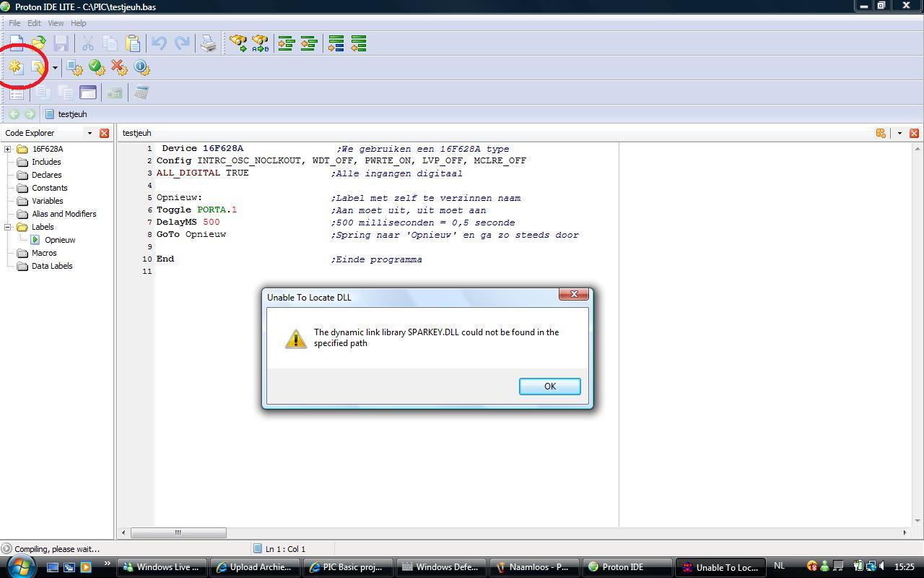
Task: Close the Code Explorer panel
Action: [104, 133]
